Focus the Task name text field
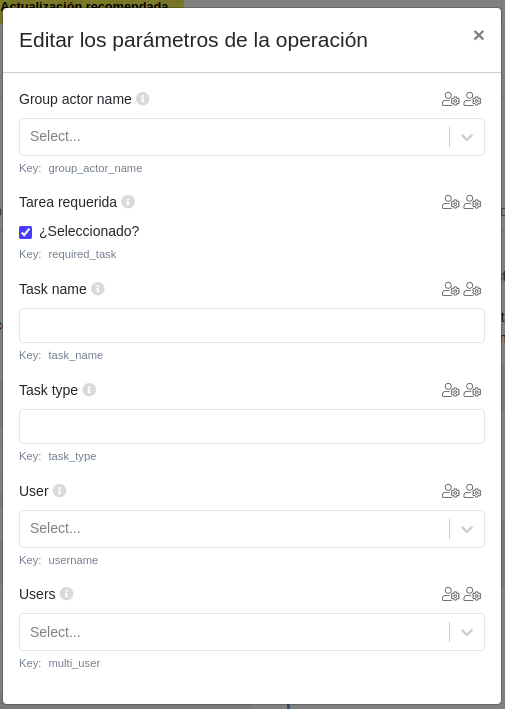 click(x=252, y=326)
